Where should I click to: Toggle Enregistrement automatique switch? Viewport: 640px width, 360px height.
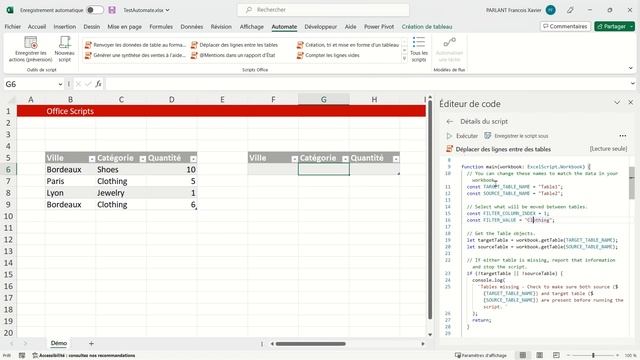(95, 10)
